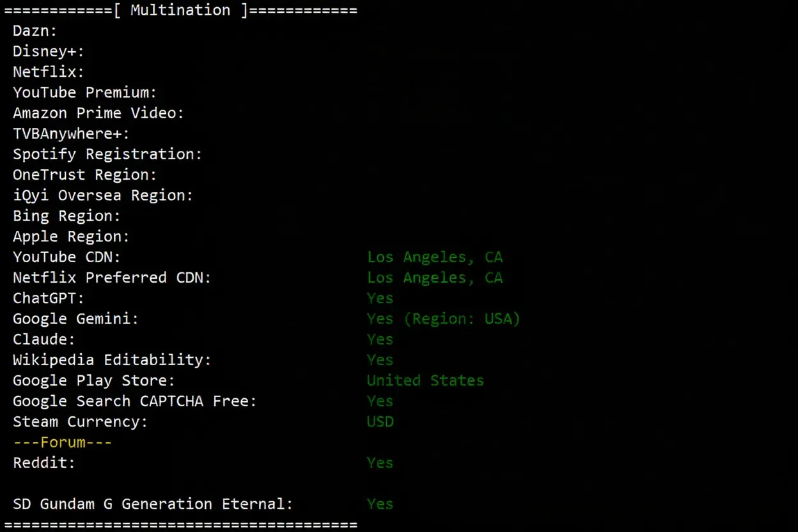Select the Netflix Preferred CDN: label

[112, 278]
